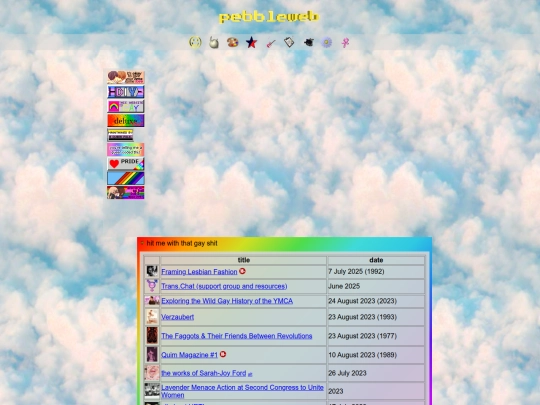Select the June 2025 date cell

click(376, 286)
